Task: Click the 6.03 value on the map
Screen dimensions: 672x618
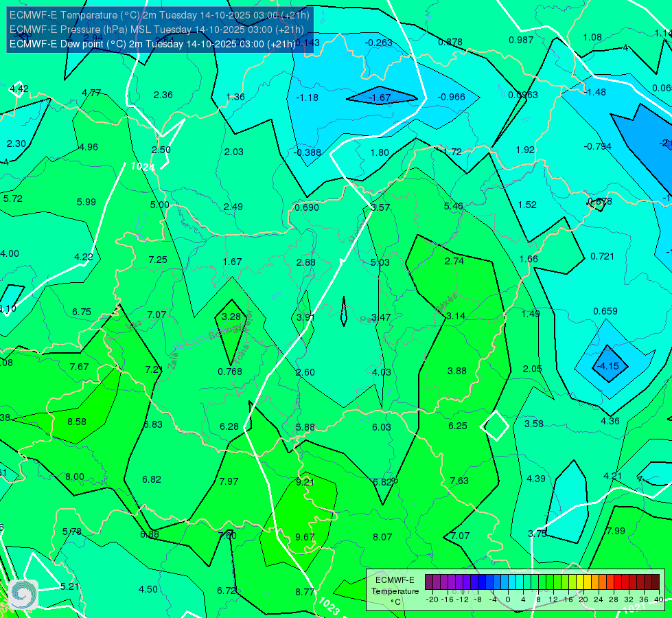Action: [x=382, y=427]
